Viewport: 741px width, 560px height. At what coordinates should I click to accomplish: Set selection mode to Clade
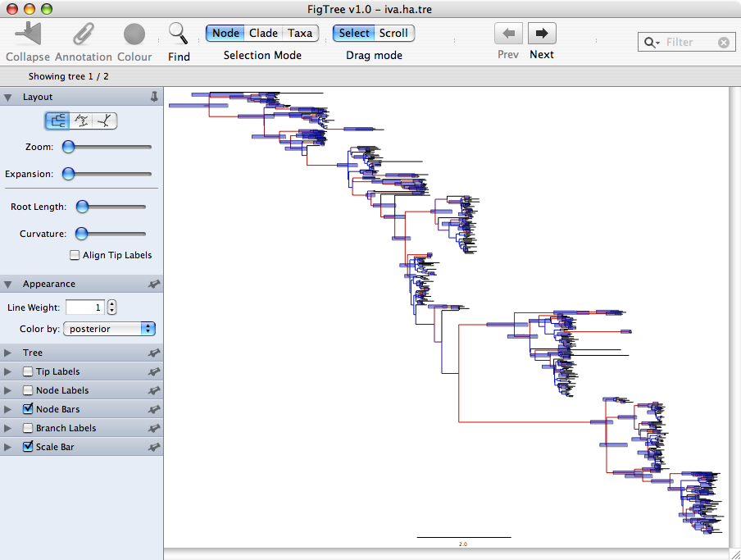tap(263, 34)
